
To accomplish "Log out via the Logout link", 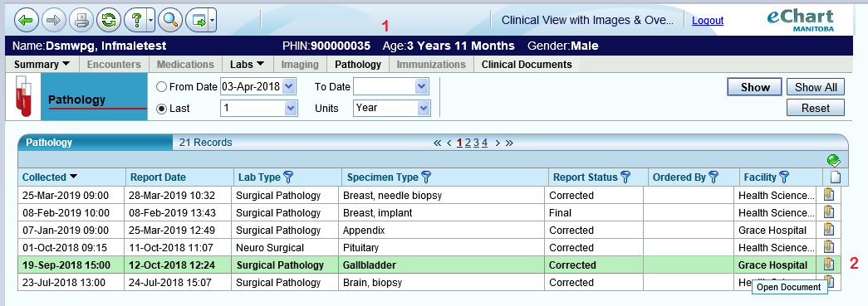I will click(x=708, y=21).
